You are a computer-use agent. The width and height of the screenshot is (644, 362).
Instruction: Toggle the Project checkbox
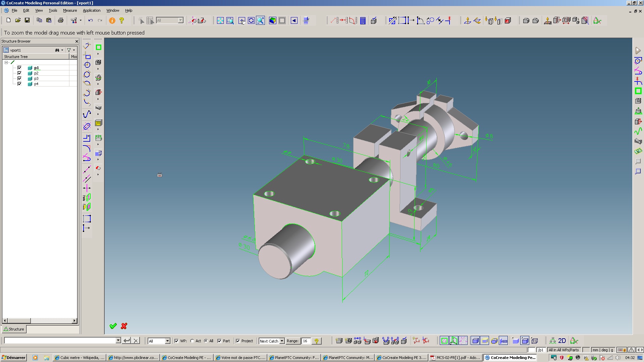click(238, 341)
